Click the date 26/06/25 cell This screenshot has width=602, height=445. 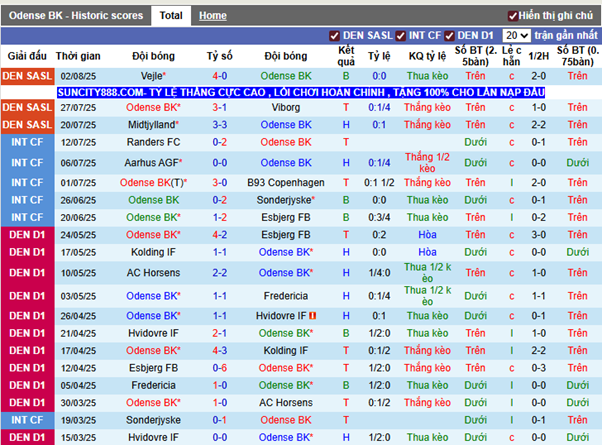(78, 200)
